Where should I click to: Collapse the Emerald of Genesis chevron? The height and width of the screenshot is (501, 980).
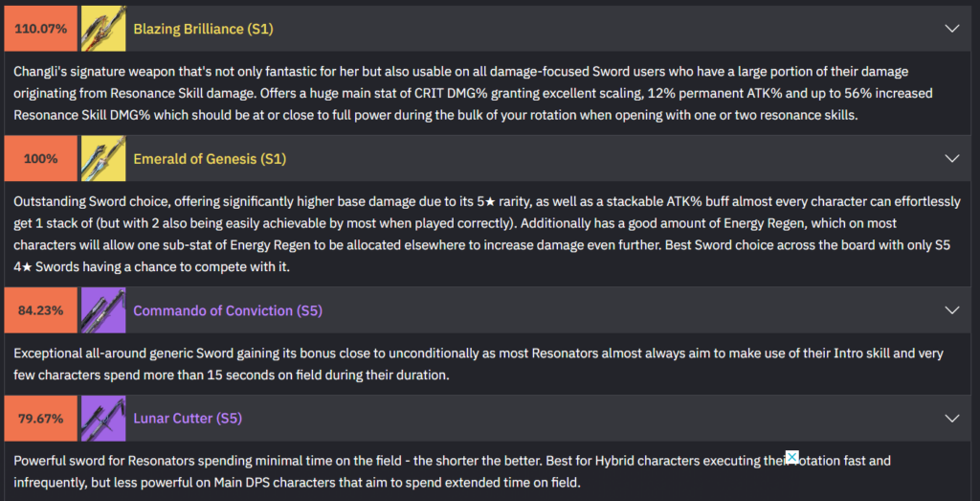[x=951, y=158]
